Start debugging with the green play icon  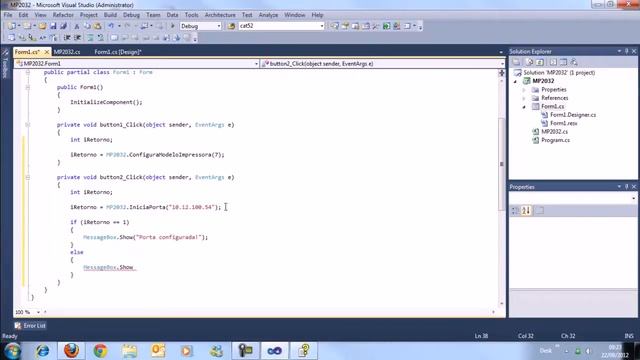tap(172, 26)
